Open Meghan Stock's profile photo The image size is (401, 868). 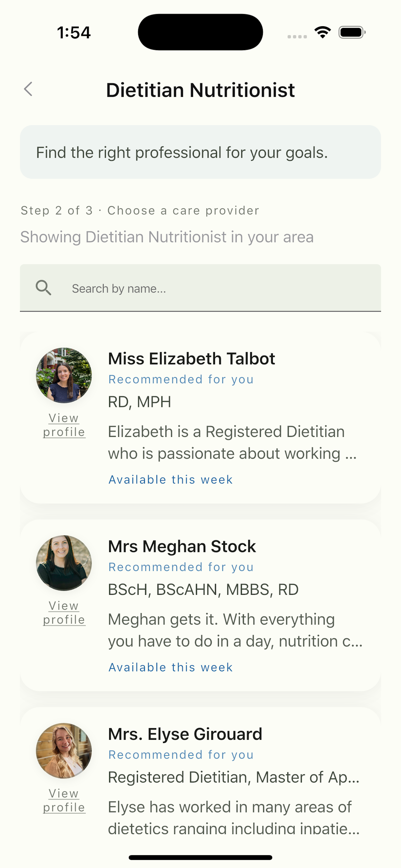[64, 563]
